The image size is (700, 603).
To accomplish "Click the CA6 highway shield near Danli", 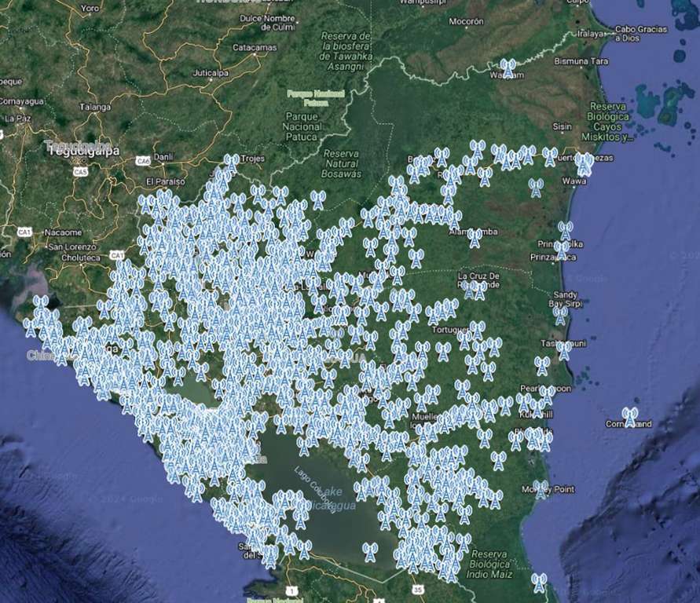I will pyautogui.click(x=142, y=161).
